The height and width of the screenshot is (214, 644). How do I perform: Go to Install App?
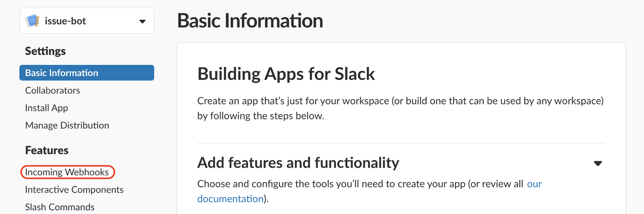point(46,108)
